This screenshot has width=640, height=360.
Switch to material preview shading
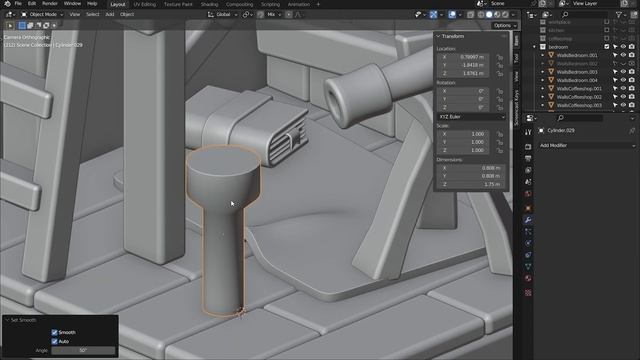[x=497, y=15]
